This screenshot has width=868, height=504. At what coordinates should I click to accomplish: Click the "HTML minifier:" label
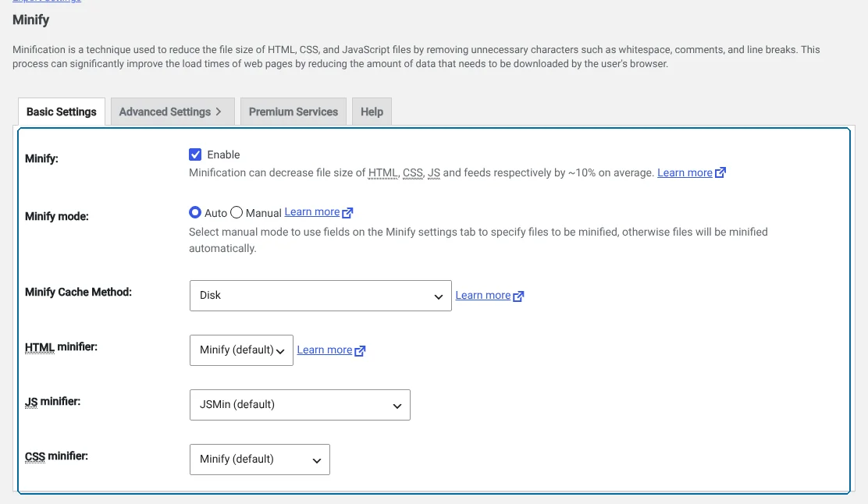(x=61, y=347)
